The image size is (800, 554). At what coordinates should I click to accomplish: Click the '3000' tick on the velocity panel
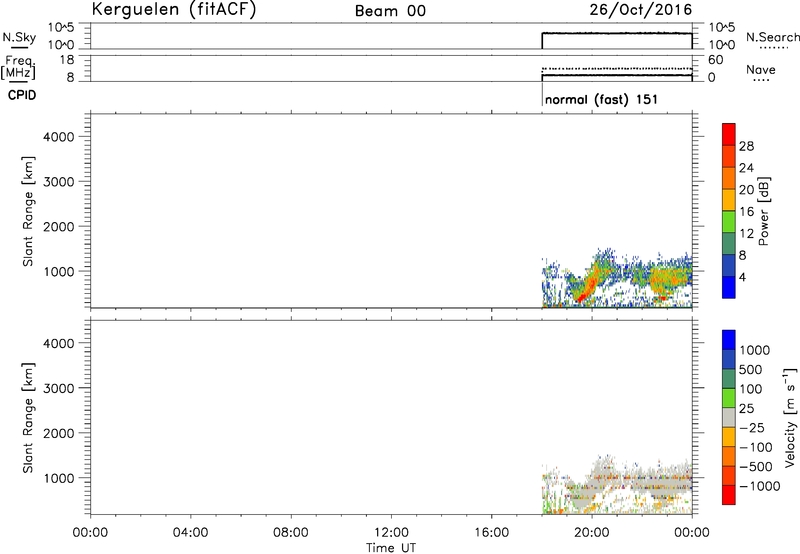point(58,388)
